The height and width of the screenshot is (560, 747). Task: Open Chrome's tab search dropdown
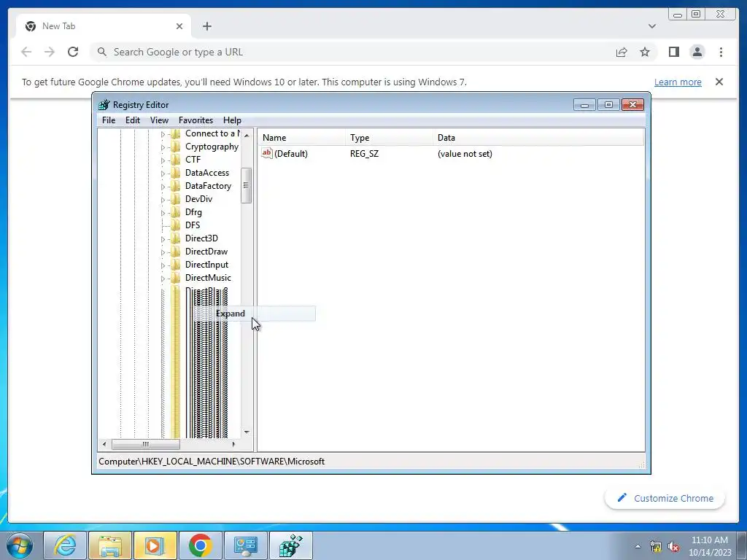[652, 26]
